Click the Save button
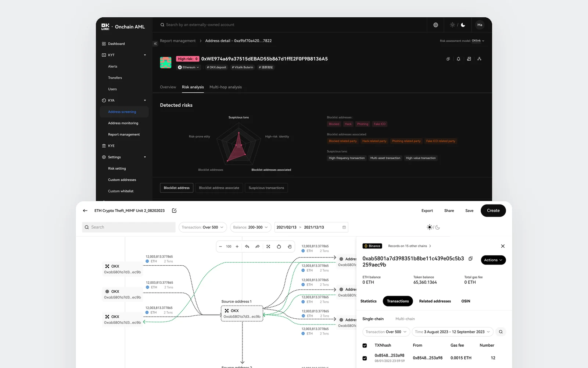The image size is (588, 368). 469,211
